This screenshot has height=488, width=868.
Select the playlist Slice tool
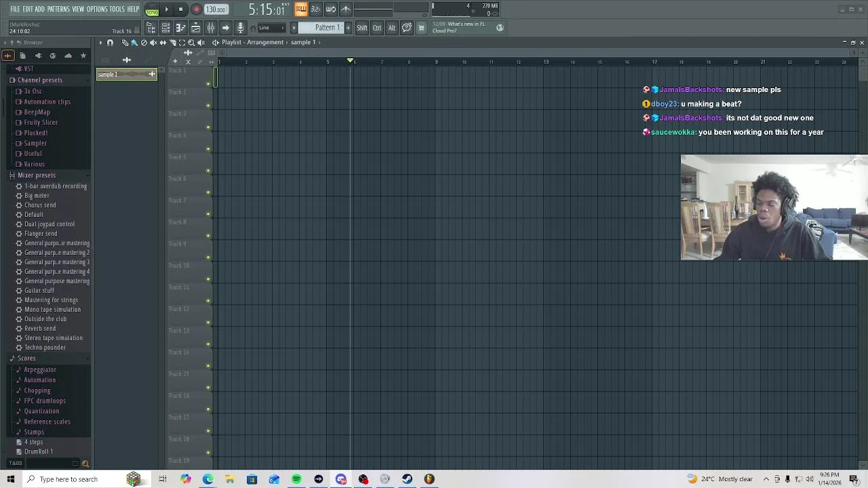click(x=172, y=42)
